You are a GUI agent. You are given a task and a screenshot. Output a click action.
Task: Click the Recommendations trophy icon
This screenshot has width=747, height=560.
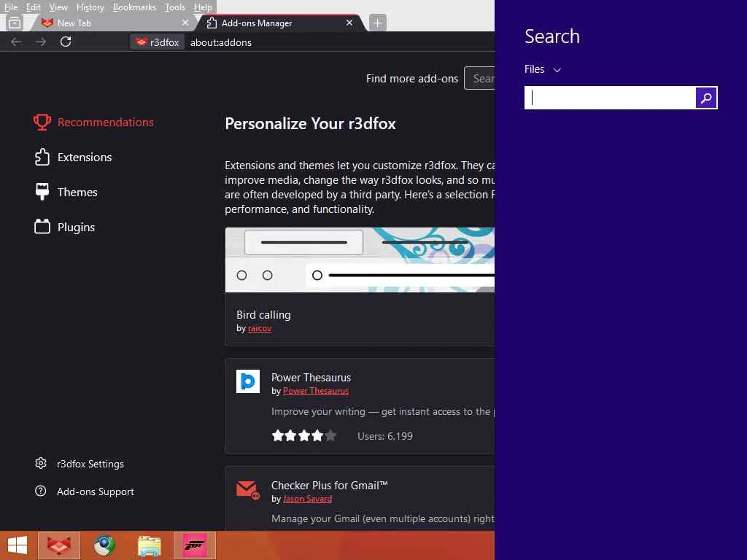[42, 122]
